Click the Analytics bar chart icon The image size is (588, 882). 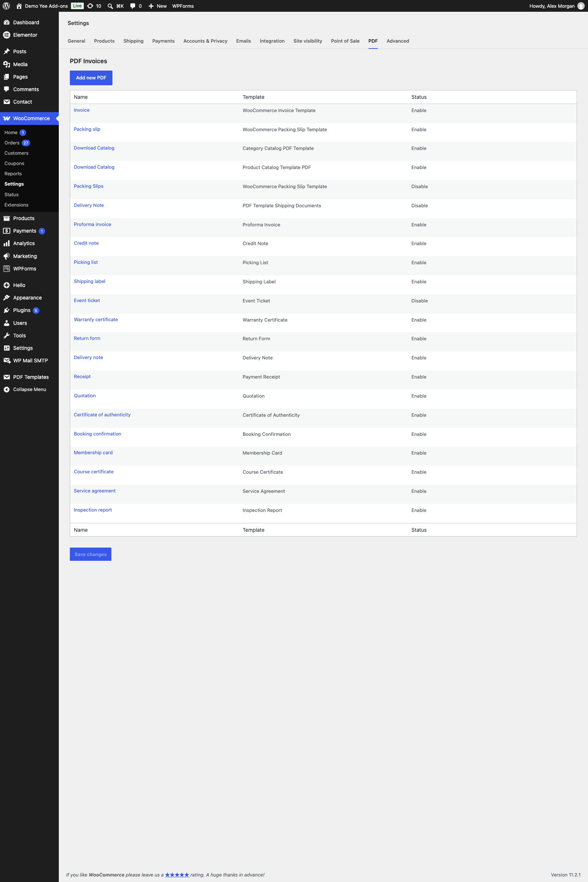[6, 243]
